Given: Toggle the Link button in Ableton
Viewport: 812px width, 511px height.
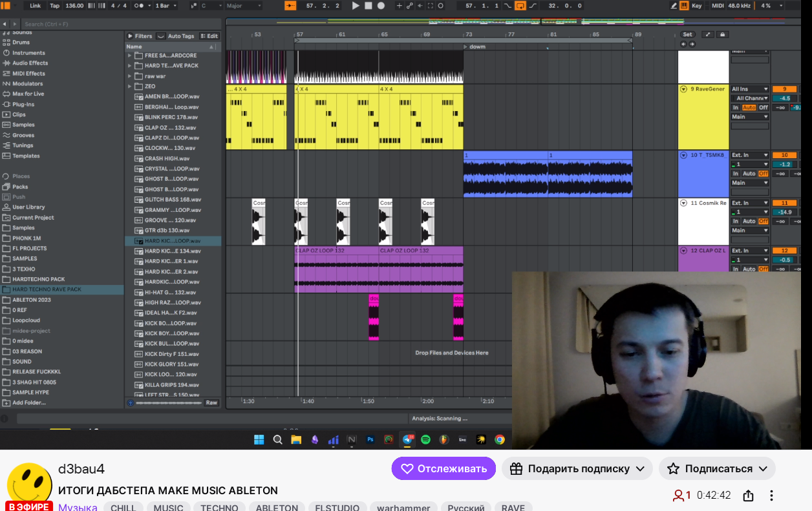Looking at the screenshot, I should [x=35, y=6].
